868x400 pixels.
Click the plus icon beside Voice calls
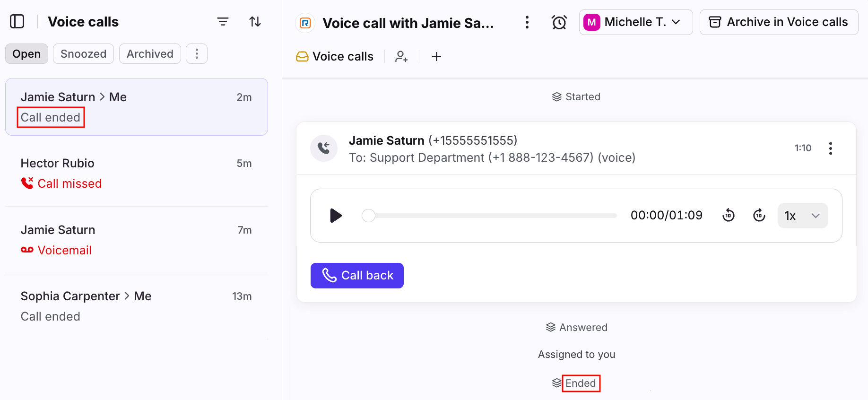436,57
